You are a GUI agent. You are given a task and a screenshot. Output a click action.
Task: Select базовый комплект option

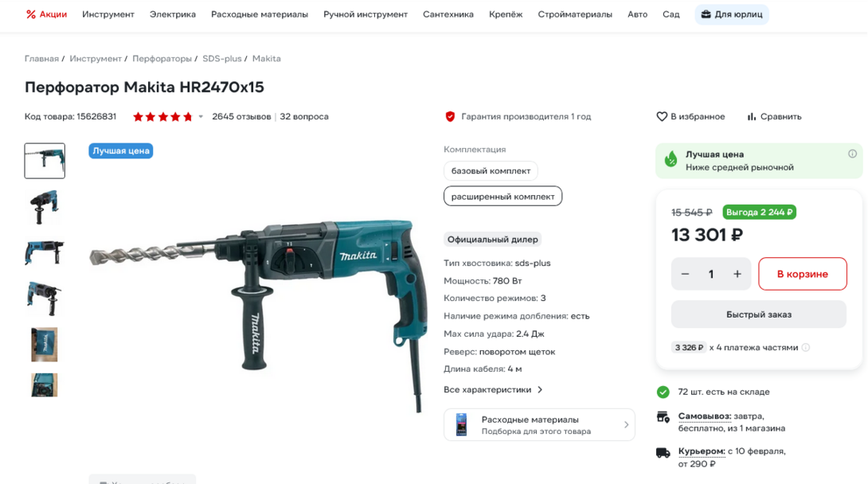point(491,171)
